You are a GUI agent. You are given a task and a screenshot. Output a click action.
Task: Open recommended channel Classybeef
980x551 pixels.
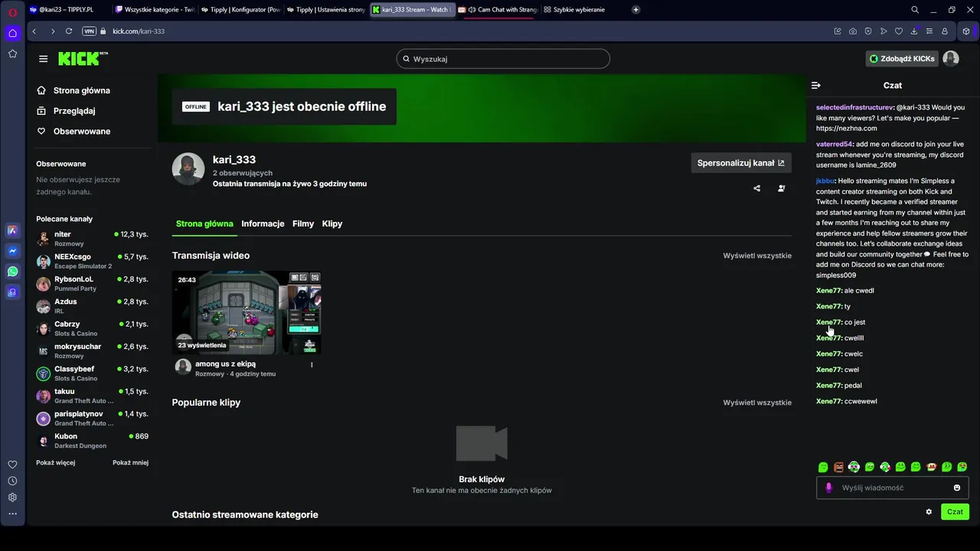92,373
